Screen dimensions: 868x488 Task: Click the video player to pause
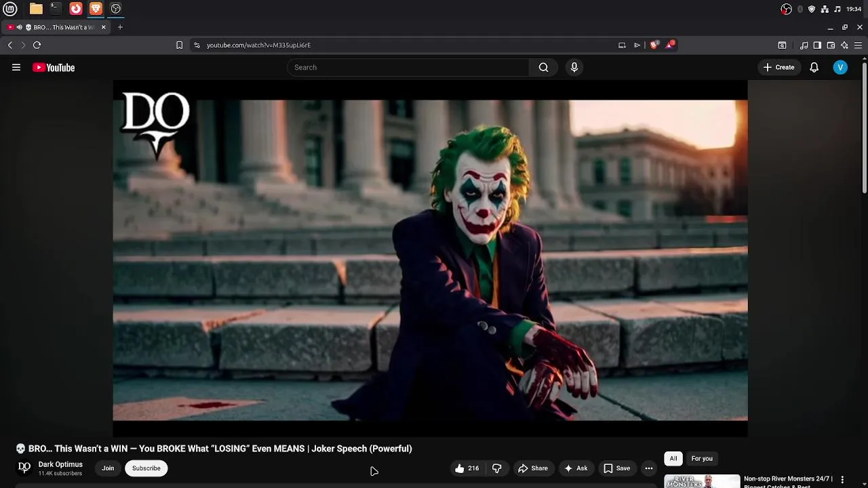point(430,259)
